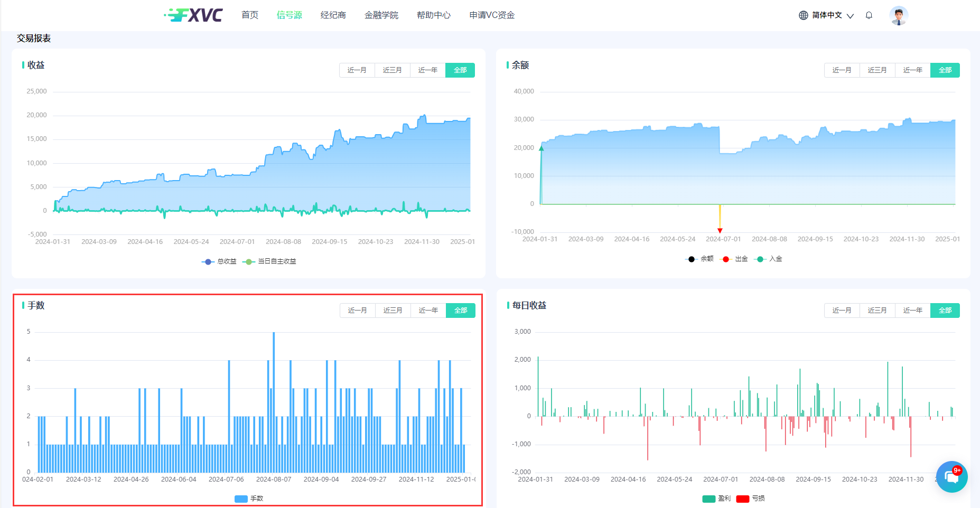Open the 申请VC资金 link
The width and height of the screenshot is (980, 508).
[491, 15]
